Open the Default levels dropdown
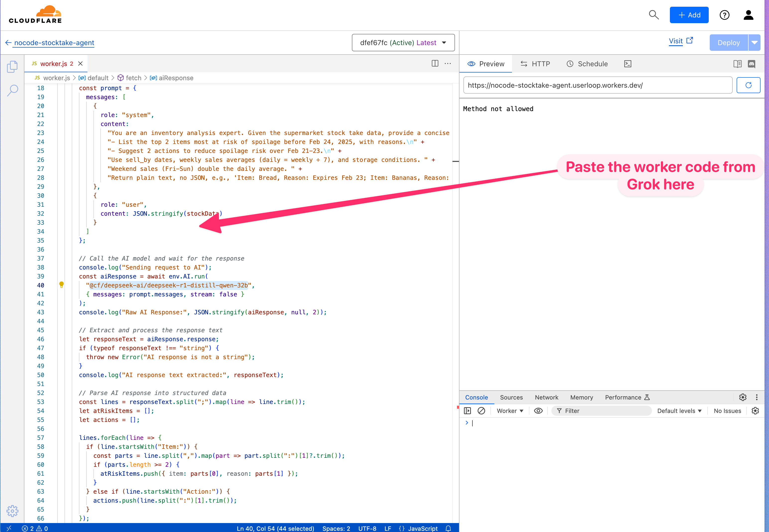Screen dimensions: 769x532 tap(679, 411)
